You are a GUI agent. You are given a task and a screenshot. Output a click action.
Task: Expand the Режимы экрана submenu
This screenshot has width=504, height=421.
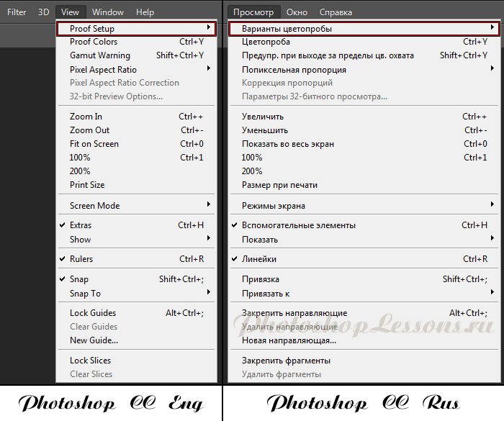[x=274, y=205]
